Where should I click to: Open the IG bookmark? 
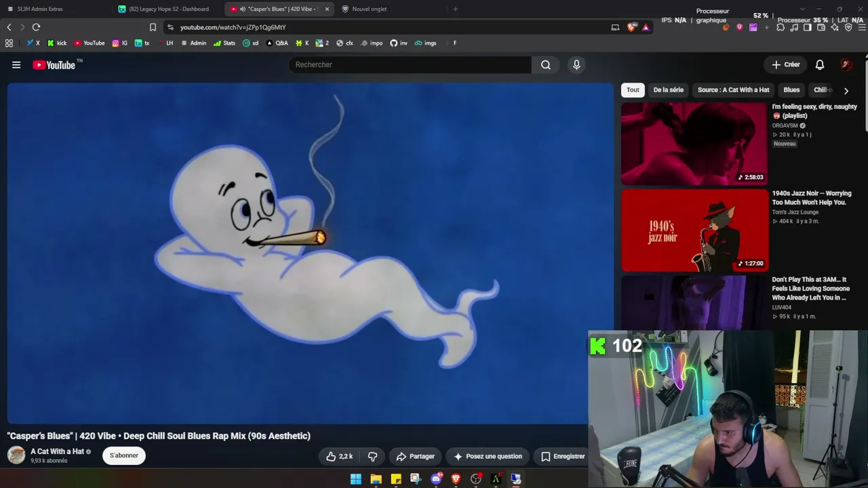tap(120, 43)
